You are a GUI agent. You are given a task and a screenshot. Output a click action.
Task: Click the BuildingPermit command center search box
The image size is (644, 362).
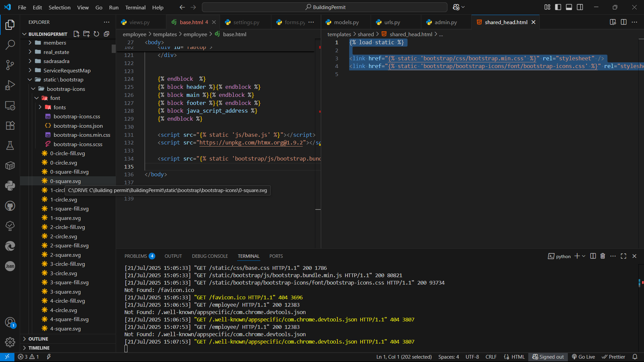click(324, 7)
